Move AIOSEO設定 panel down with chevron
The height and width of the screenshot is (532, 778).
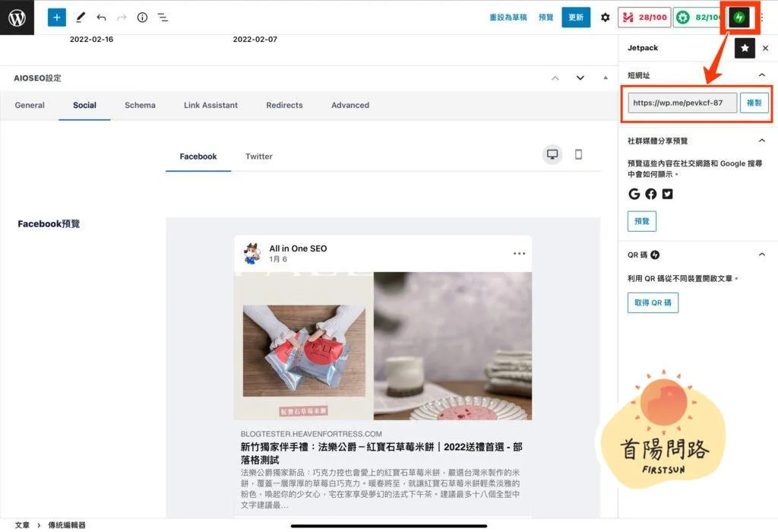[580, 78]
